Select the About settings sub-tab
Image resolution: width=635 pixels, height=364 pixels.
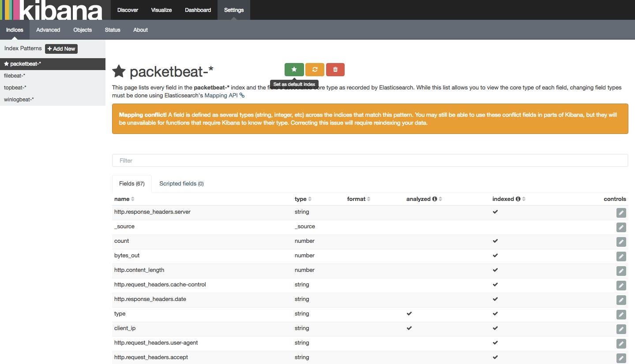141,30
